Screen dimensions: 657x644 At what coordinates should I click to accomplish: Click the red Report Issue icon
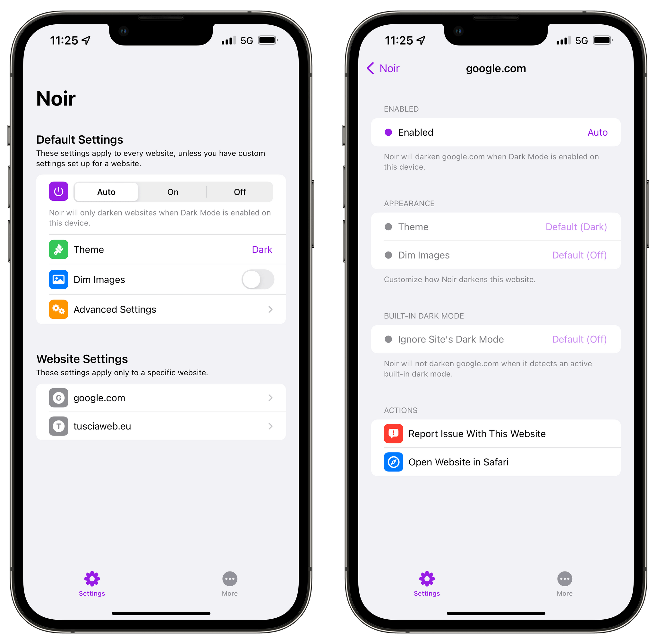(393, 434)
